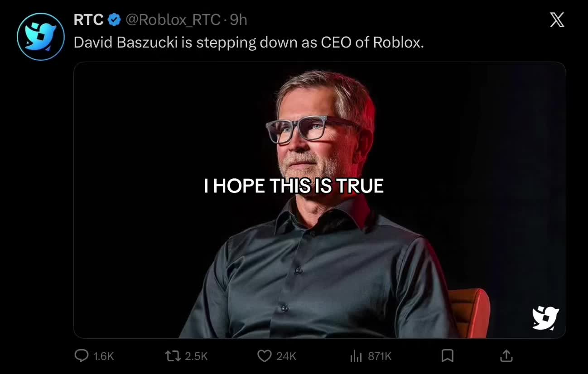Click the repost arrows icon

coord(173,356)
